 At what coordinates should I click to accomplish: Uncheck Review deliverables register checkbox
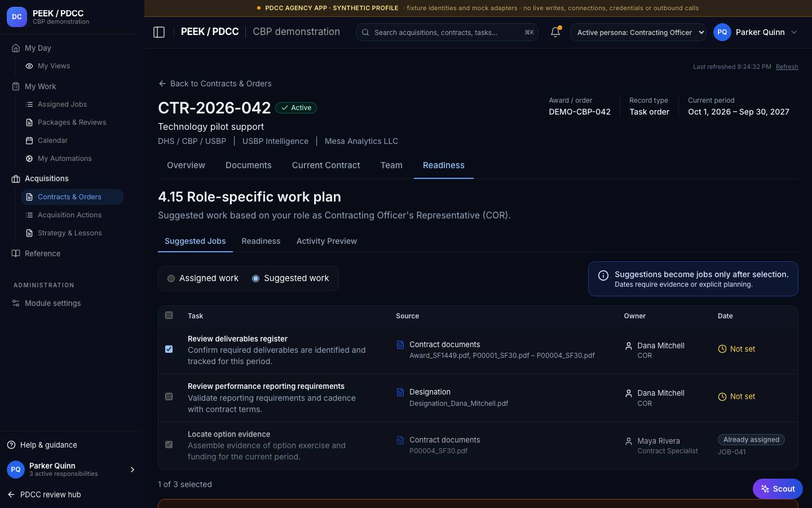169,349
